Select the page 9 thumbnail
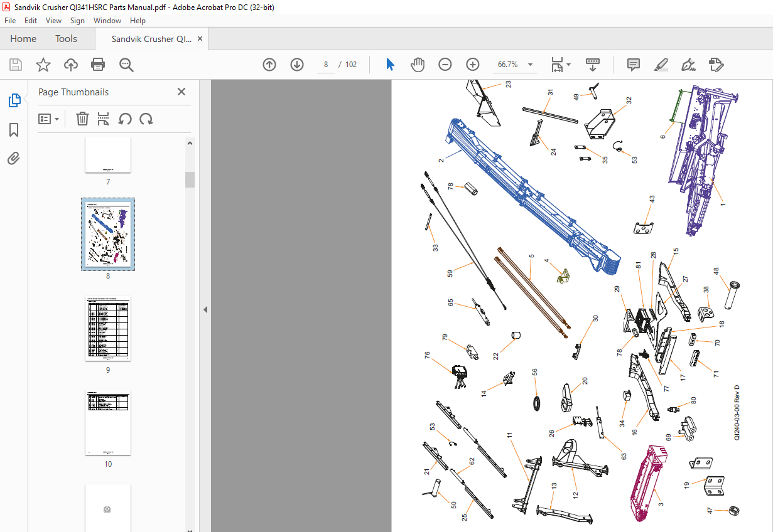773x532 pixels. coord(108,329)
